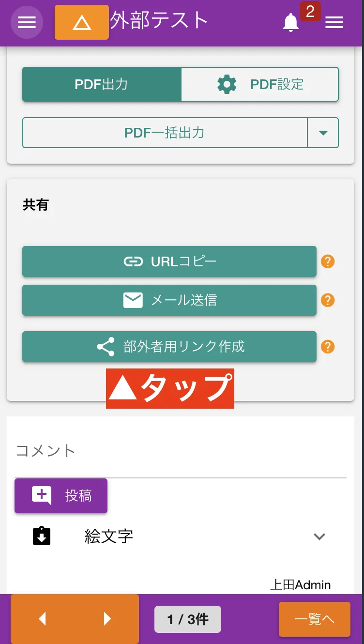Click the 1 / 3件 page indicator
Screen dimensions: 364x644
[188, 619]
